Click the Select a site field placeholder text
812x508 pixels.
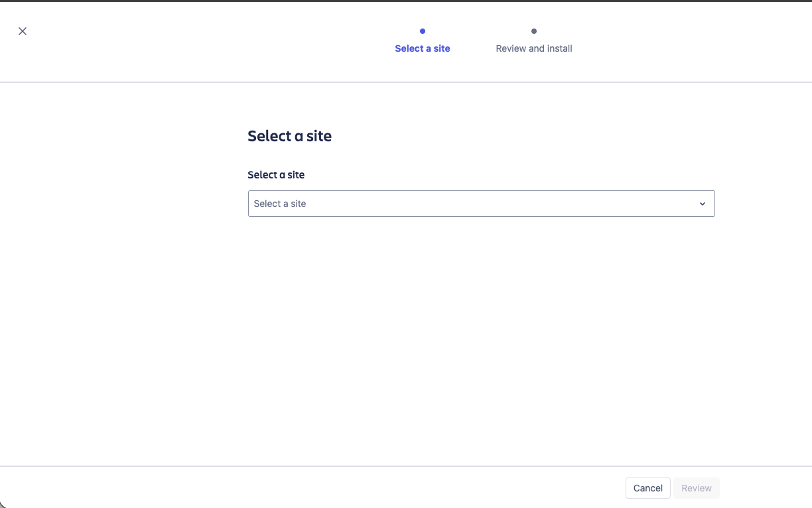point(279,204)
